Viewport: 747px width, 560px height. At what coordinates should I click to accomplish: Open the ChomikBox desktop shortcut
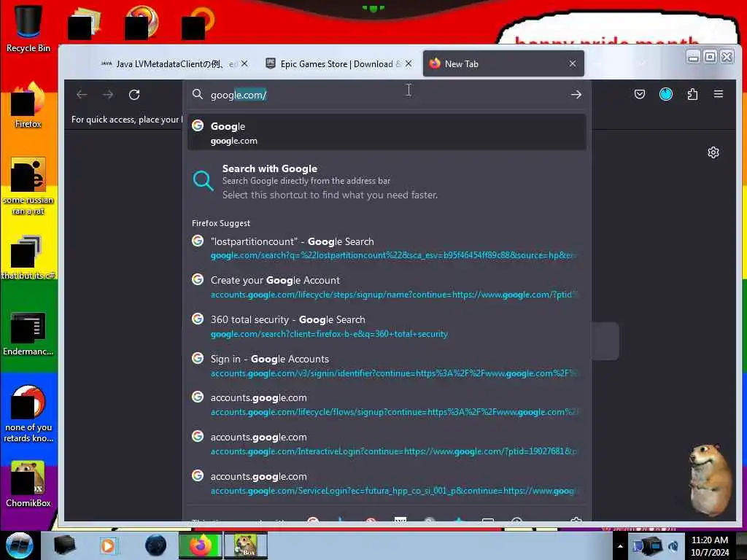pyautogui.click(x=28, y=483)
